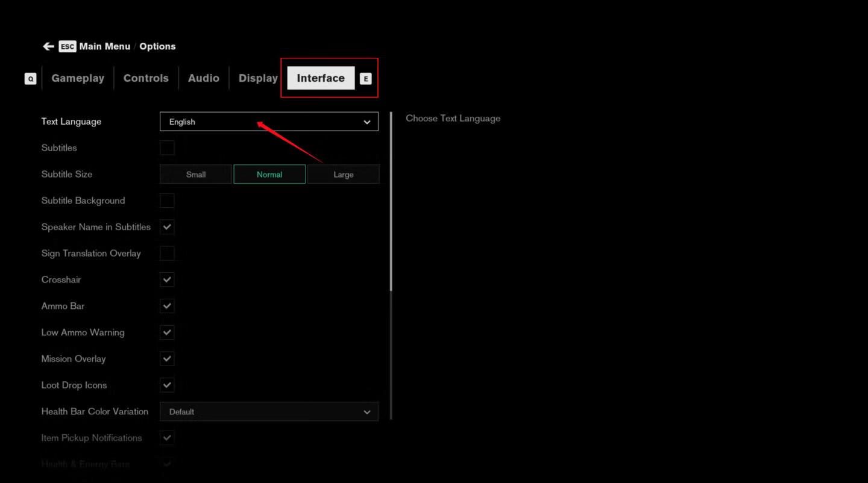Toggle Subtitle Background checkbox
Image resolution: width=868 pixels, height=483 pixels.
(167, 201)
